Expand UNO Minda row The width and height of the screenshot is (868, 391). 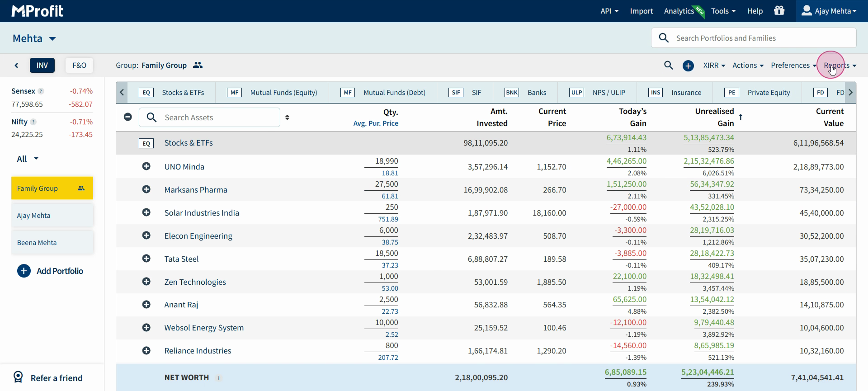coord(146,166)
